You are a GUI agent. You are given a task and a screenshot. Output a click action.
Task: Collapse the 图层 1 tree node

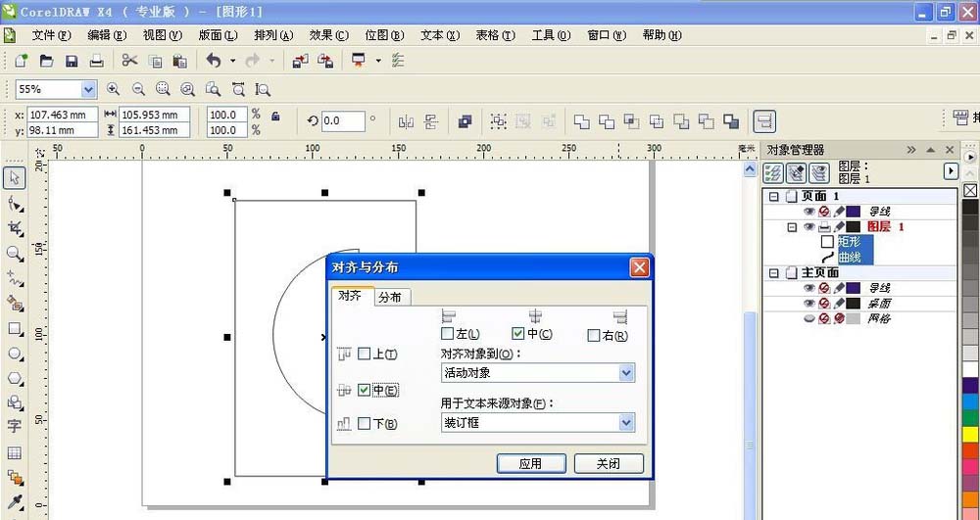[792, 227]
